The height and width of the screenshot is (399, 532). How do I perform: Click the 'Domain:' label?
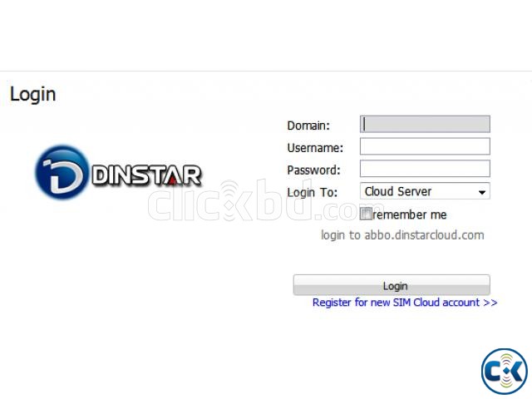point(308,126)
